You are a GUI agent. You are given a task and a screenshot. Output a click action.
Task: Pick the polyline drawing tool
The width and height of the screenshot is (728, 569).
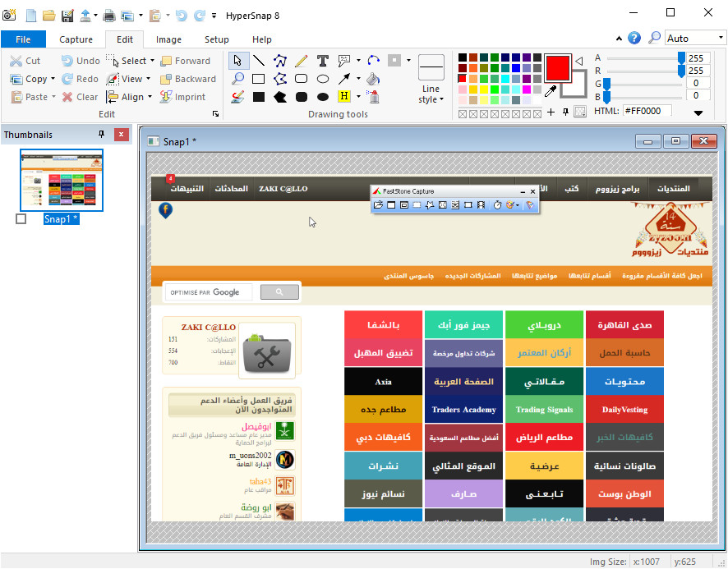[x=280, y=61]
